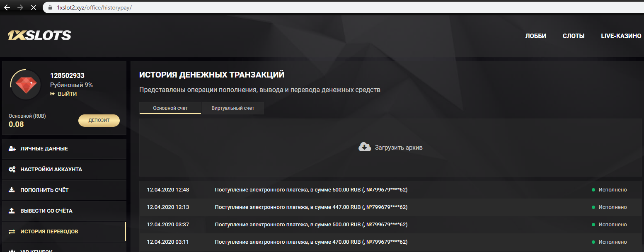
Task: Click the ДЕПОЗИТ button
Action: (x=99, y=121)
